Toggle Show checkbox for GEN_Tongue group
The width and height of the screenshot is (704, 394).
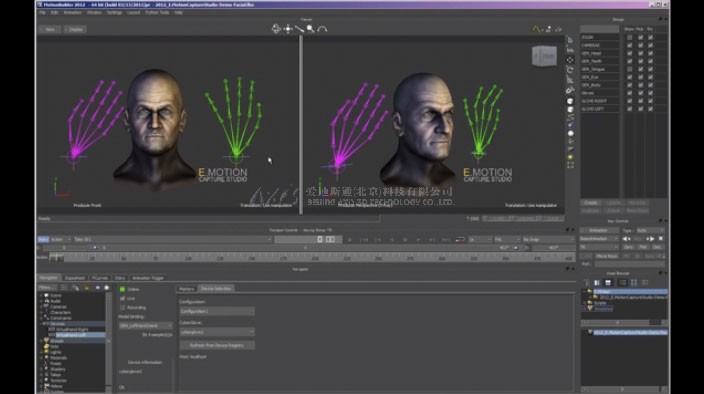tap(629, 69)
